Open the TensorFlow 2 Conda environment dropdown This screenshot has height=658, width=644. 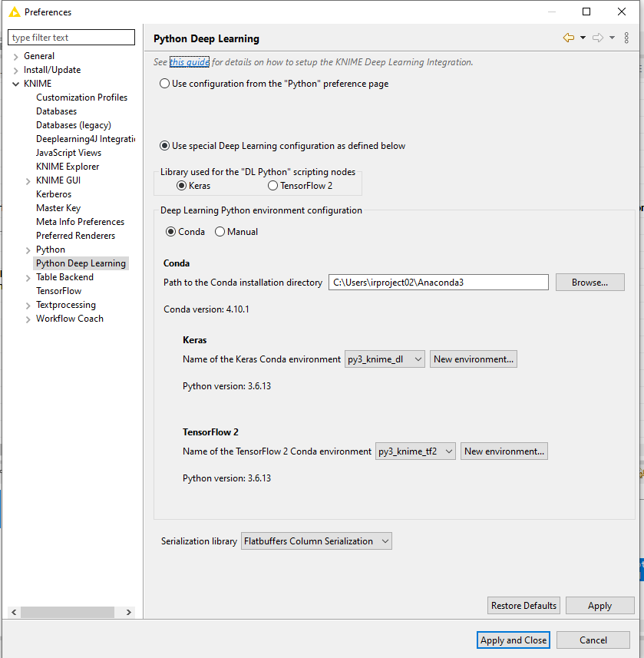coord(415,451)
